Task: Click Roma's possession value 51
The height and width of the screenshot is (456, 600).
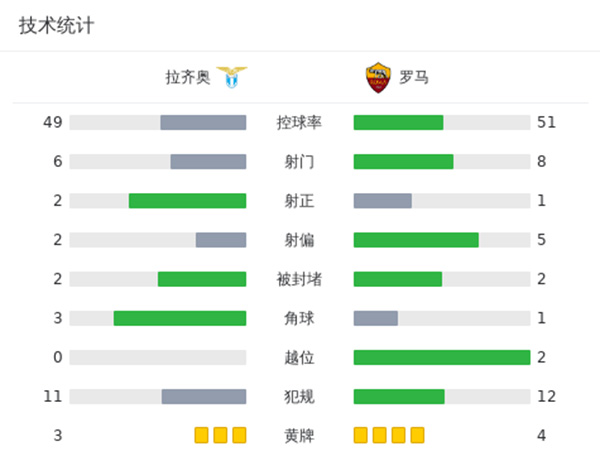Action: 545,123
